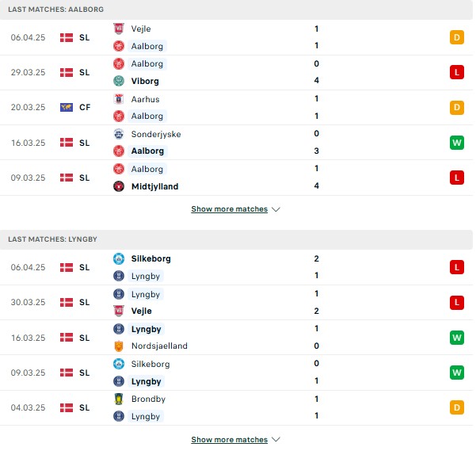Expand more Lyngby matches chevron

pos(276,439)
